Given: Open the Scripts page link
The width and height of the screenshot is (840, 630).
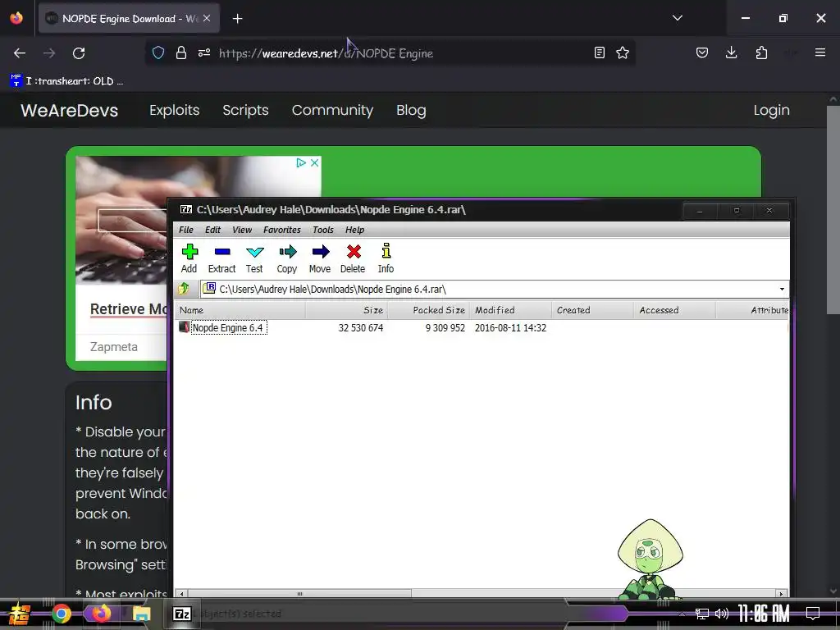Looking at the screenshot, I should (x=245, y=111).
